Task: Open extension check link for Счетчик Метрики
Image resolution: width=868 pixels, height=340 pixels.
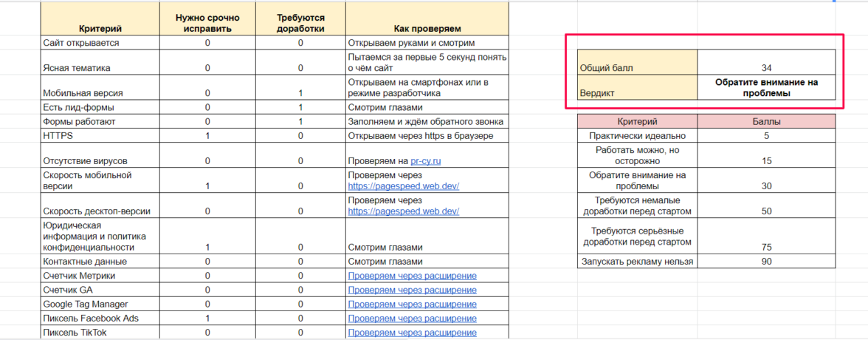Action: point(412,276)
